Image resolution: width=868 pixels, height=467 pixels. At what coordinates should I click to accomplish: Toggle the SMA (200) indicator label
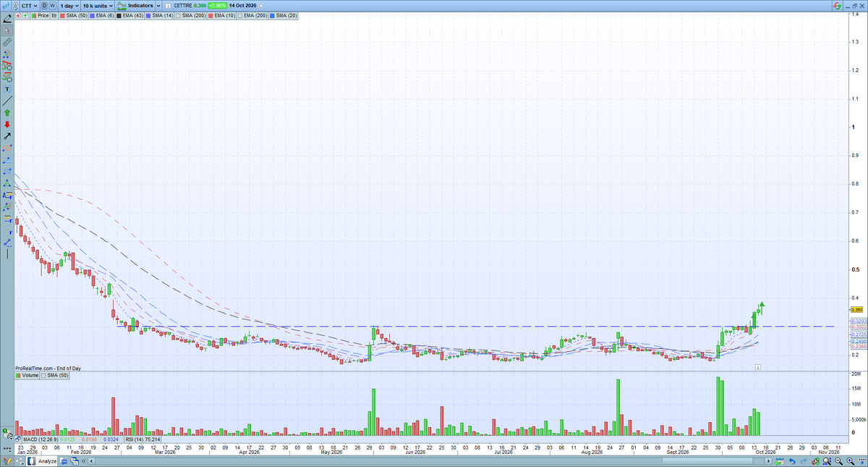point(191,15)
